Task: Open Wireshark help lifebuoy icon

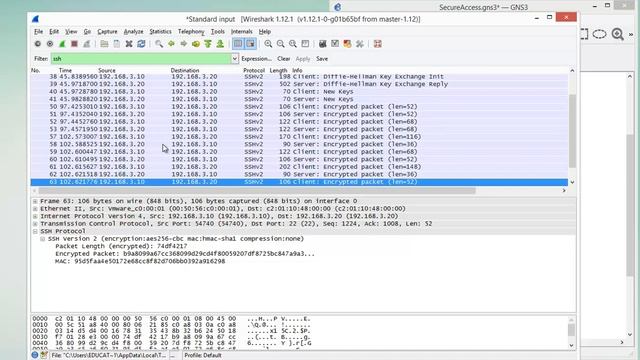Action: [x=378, y=44]
